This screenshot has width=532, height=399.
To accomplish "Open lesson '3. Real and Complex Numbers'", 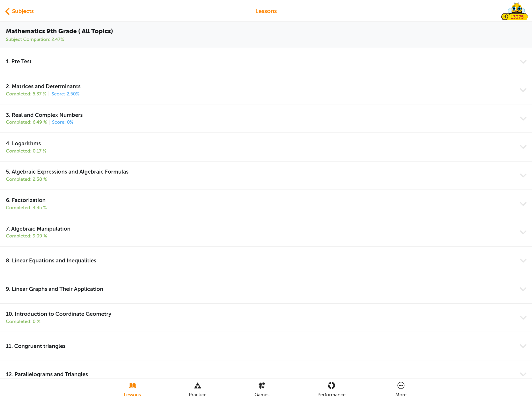I will (x=266, y=118).
